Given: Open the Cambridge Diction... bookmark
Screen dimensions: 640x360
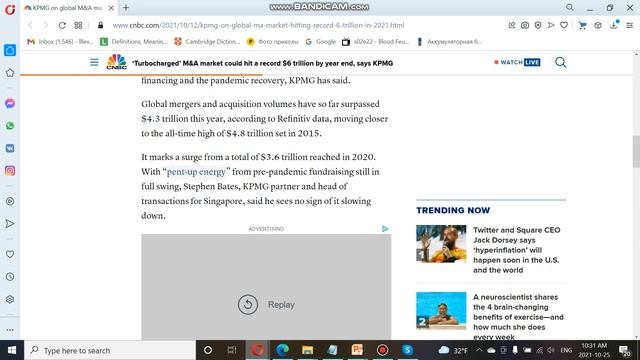Looking at the screenshot, I should click(207, 42).
